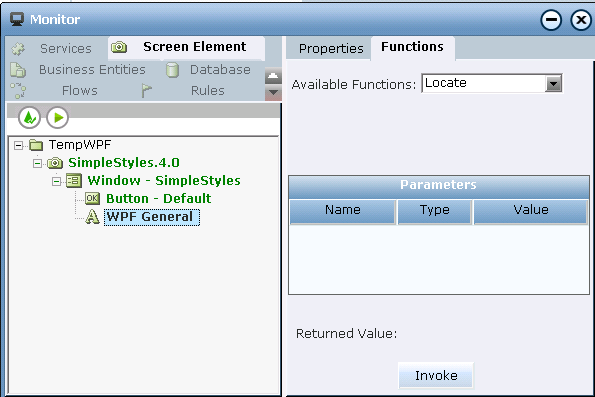Select the Functions tab
Screen dimensions: 595x397
(412, 47)
